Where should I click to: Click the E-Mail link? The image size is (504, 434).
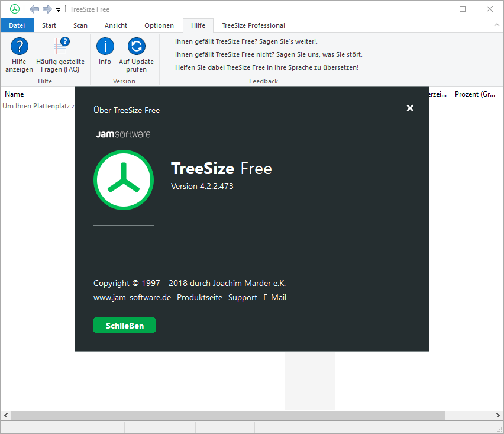pos(275,298)
